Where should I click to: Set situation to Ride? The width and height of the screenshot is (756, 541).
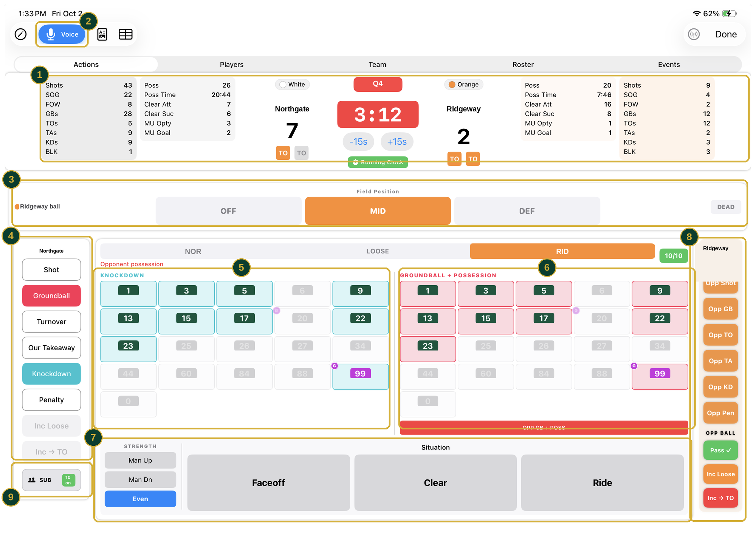(602, 483)
